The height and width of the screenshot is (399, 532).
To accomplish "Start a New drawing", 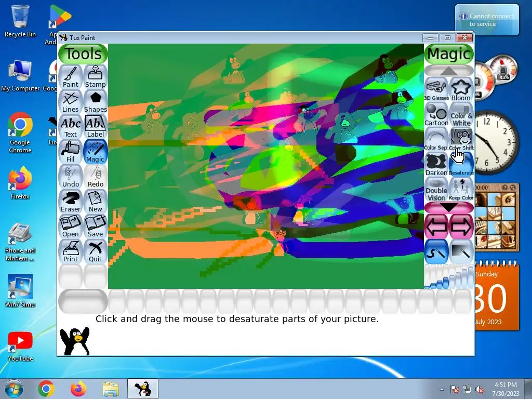I will coord(96,202).
